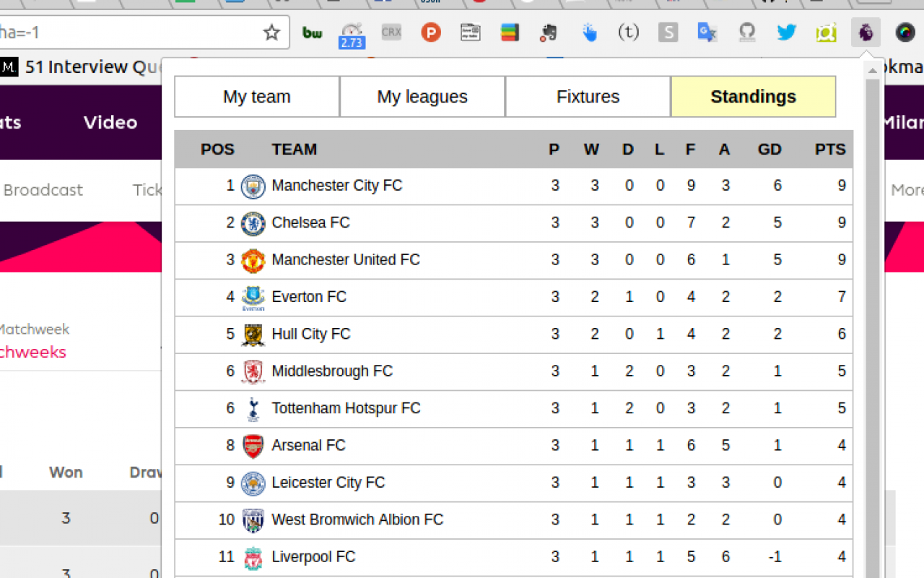Click the BuiltWith extension icon
The height and width of the screenshot is (578, 924).
(x=312, y=32)
